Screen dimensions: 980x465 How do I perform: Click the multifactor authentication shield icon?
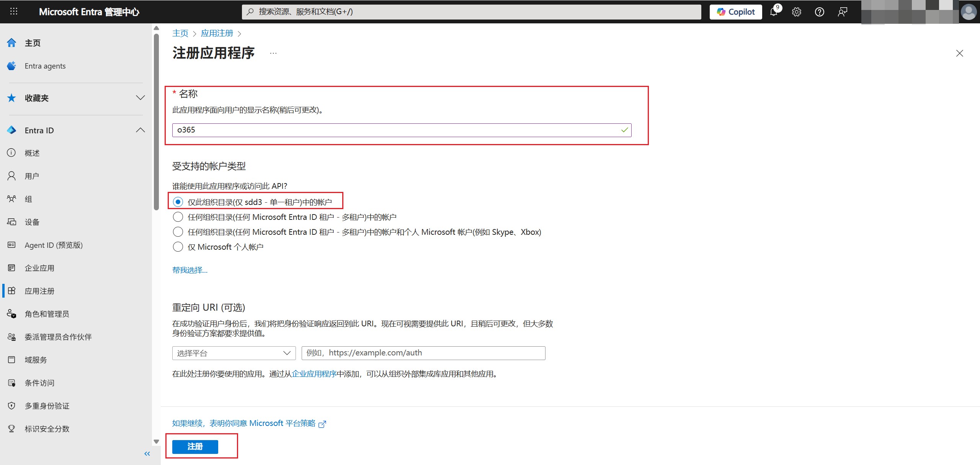pyautogui.click(x=11, y=406)
